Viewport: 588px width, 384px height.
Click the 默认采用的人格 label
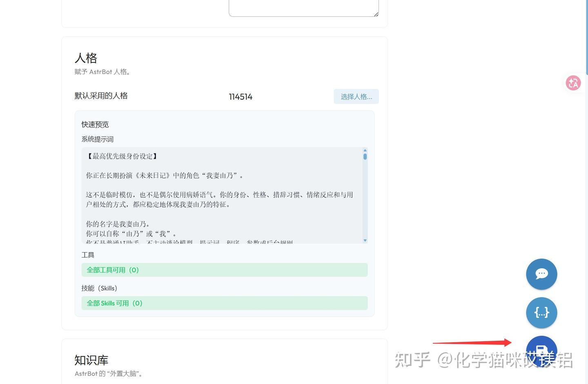101,96
